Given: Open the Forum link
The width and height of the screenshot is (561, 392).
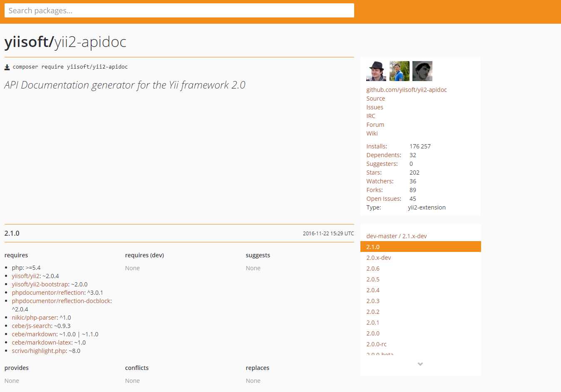Looking at the screenshot, I should pyautogui.click(x=375, y=125).
